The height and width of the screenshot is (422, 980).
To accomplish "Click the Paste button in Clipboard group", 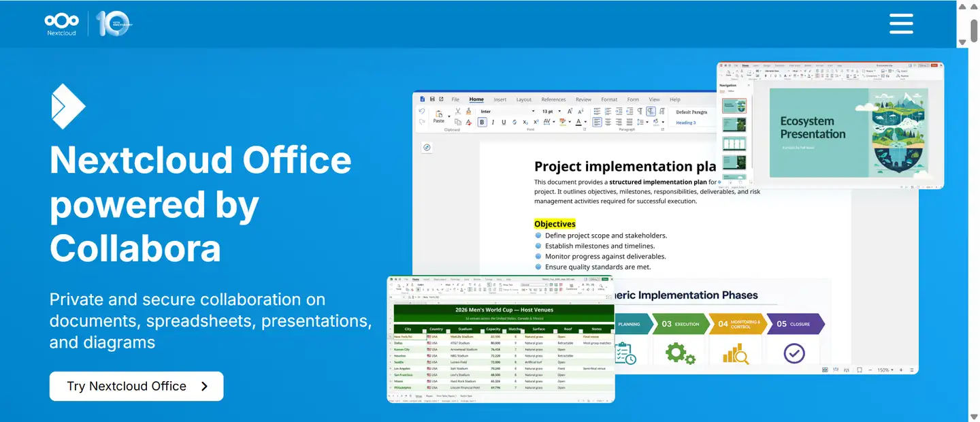I will [x=438, y=115].
